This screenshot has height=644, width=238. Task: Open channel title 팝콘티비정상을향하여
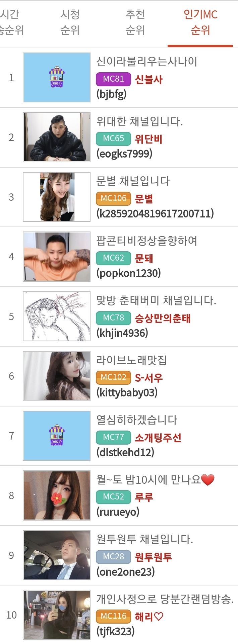(147, 241)
